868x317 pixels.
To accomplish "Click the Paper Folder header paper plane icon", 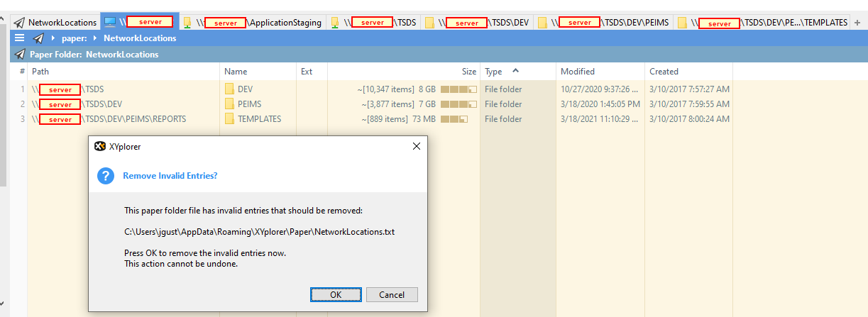I will coord(19,55).
